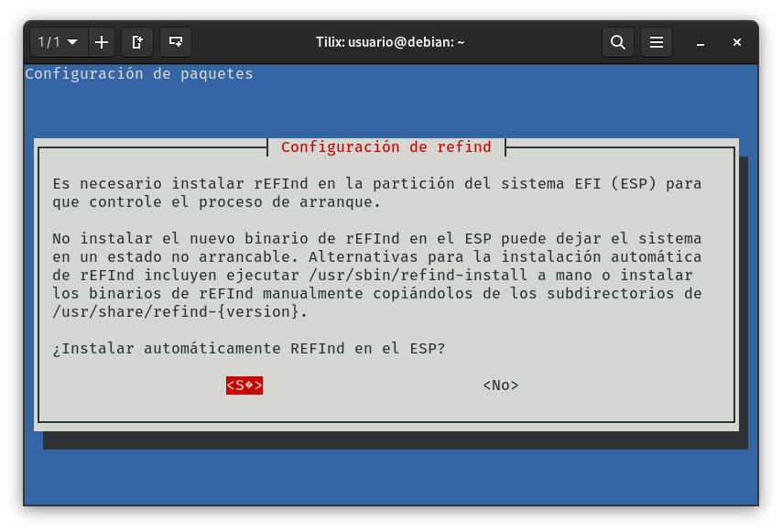Open the Tilix hamburger menu
The image size is (782, 532).
(657, 42)
